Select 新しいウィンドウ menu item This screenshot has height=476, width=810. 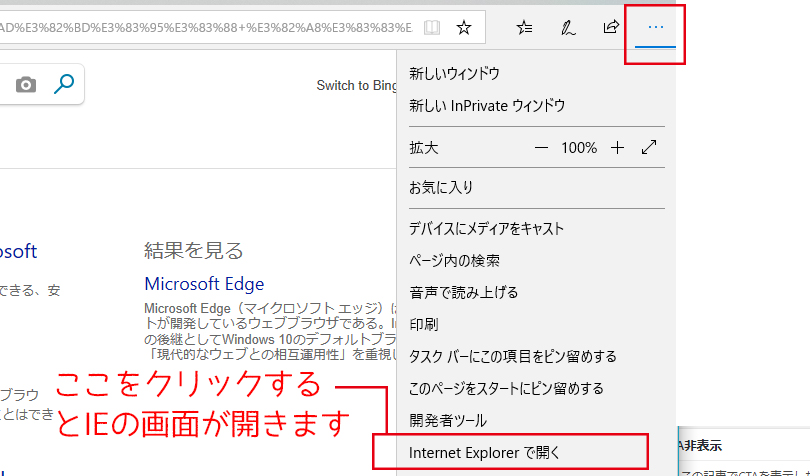pyautogui.click(x=536, y=73)
